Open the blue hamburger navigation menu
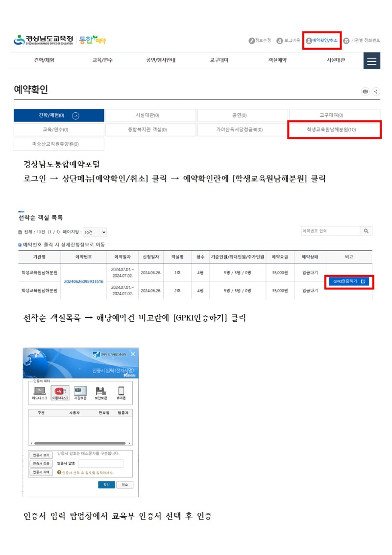The image size is (392, 555). [372, 60]
